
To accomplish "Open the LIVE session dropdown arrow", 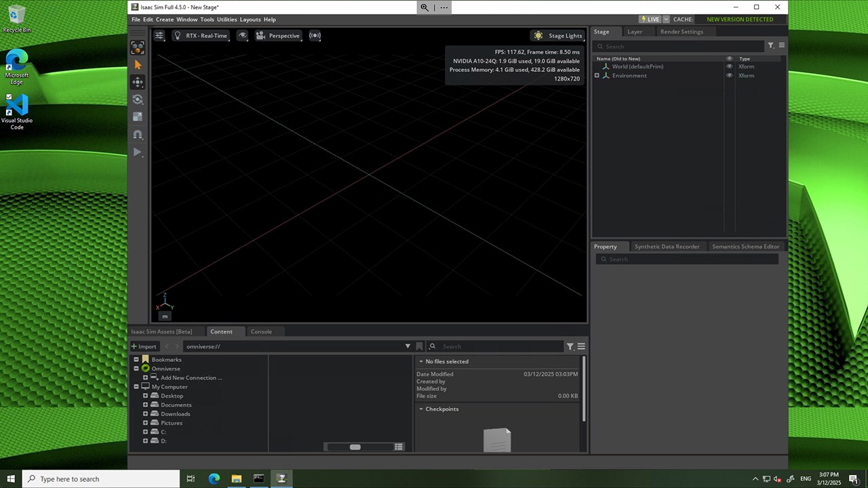I will [x=666, y=20].
